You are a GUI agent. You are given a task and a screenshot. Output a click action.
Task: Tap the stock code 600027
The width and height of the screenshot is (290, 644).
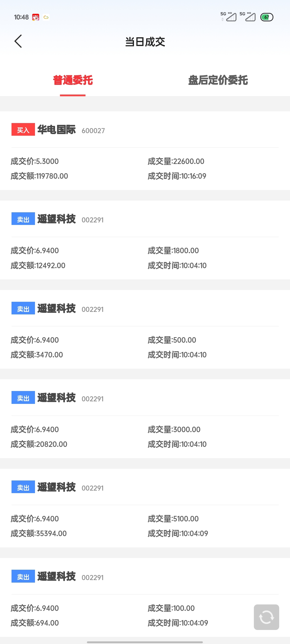(93, 131)
